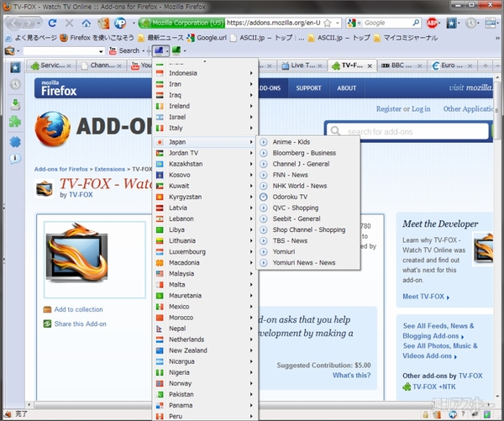Click the back navigation arrow
This screenshot has width=504, height=421.
13,23
